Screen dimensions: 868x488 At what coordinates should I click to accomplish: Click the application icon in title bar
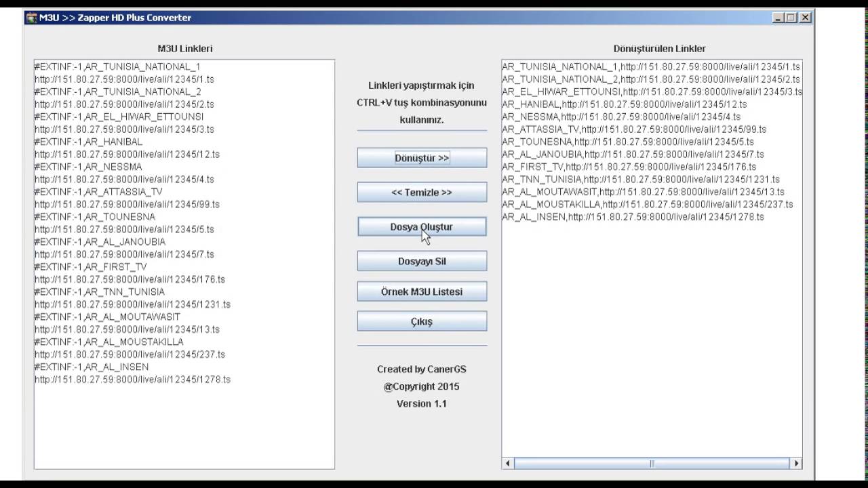(x=31, y=18)
